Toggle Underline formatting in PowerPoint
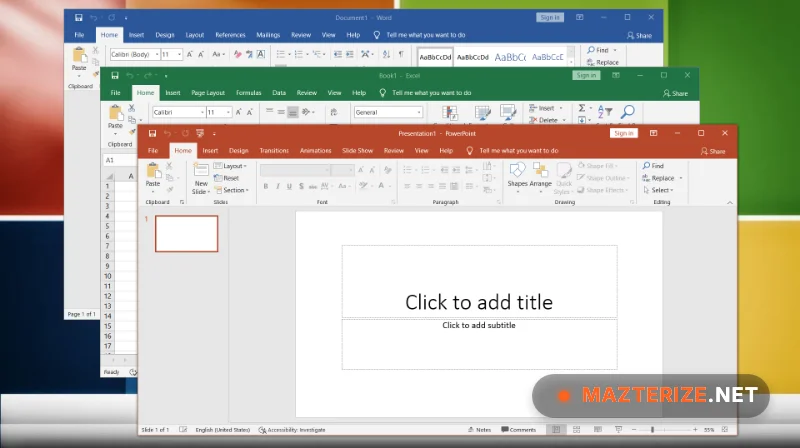This screenshot has height=448, width=800. point(289,186)
